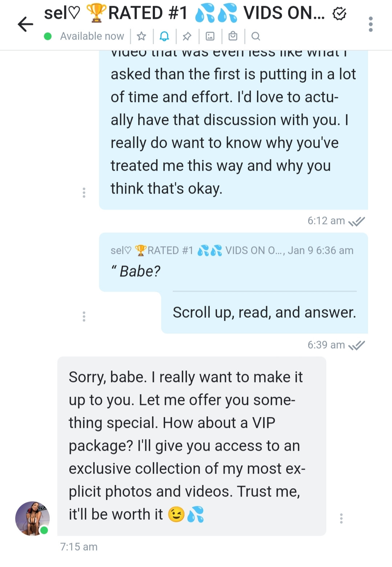Open options for 'Scroll up, read' message

[x=84, y=316]
